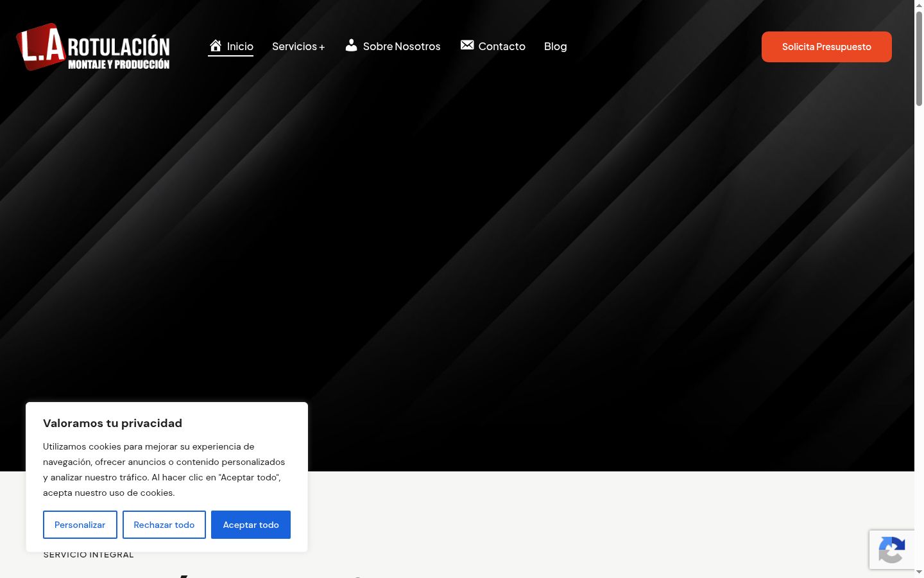Click the L.A Rotulación logo
This screenshot has height=578, width=924.
93,47
